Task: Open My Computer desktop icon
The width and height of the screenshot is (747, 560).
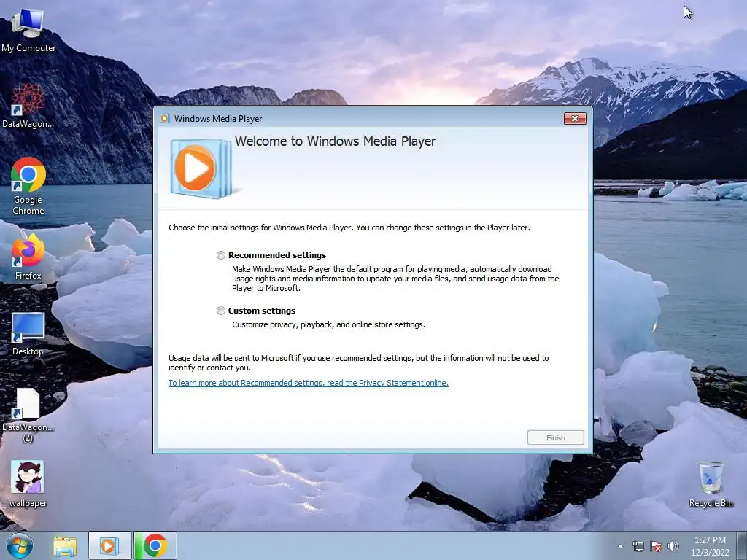Action: coord(28,31)
